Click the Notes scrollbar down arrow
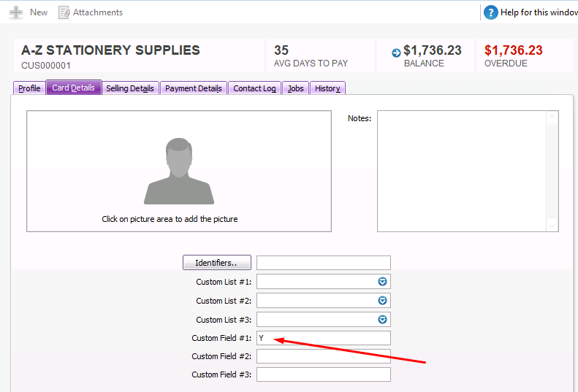This screenshot has height=392, width=578. tap(552, 226)
